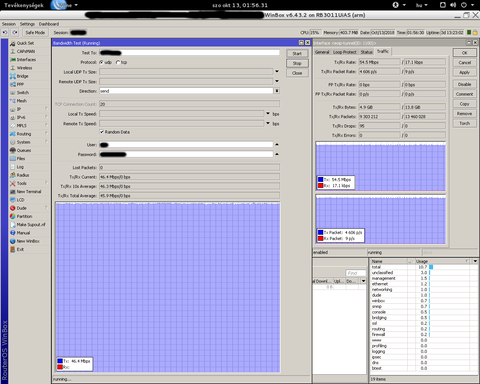Toggle the Random Data checkbox
Image resolution: width=480 pixels, height=384 pixels.
tap(102, 132)
